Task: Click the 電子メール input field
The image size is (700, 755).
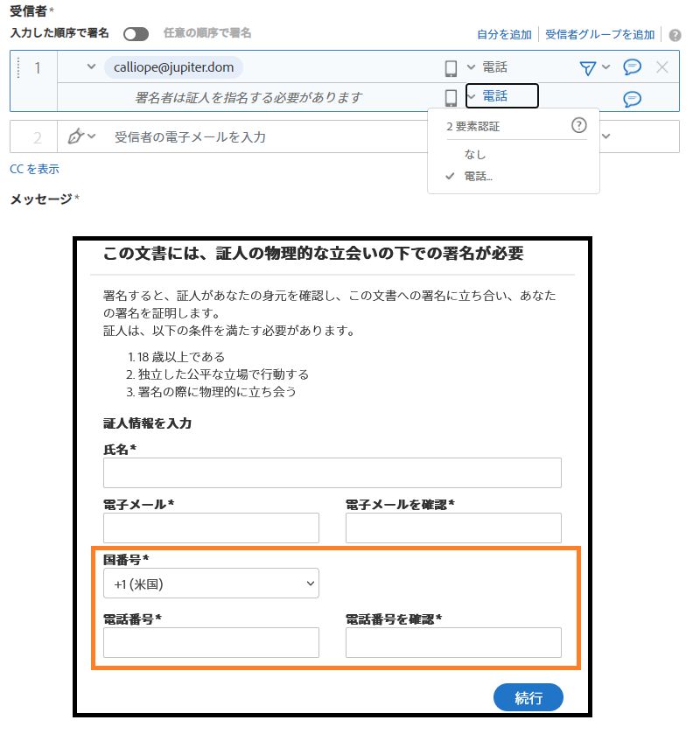Action: point(211,528)
